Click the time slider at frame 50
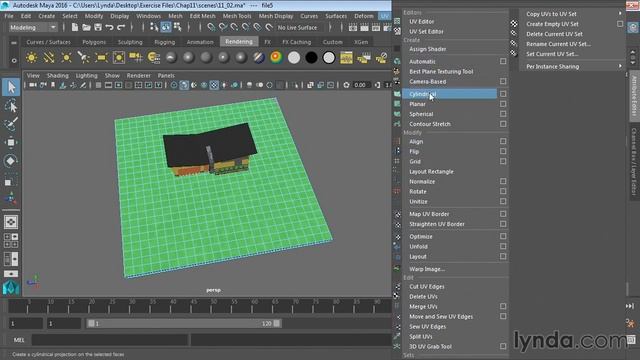 pos(212,307)
